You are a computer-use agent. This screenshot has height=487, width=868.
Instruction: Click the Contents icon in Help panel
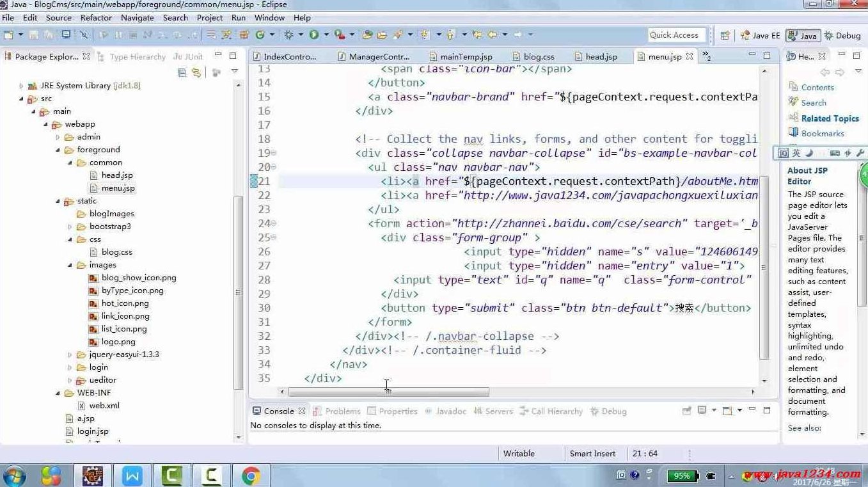pyautogui.click(x=794, y=87)
